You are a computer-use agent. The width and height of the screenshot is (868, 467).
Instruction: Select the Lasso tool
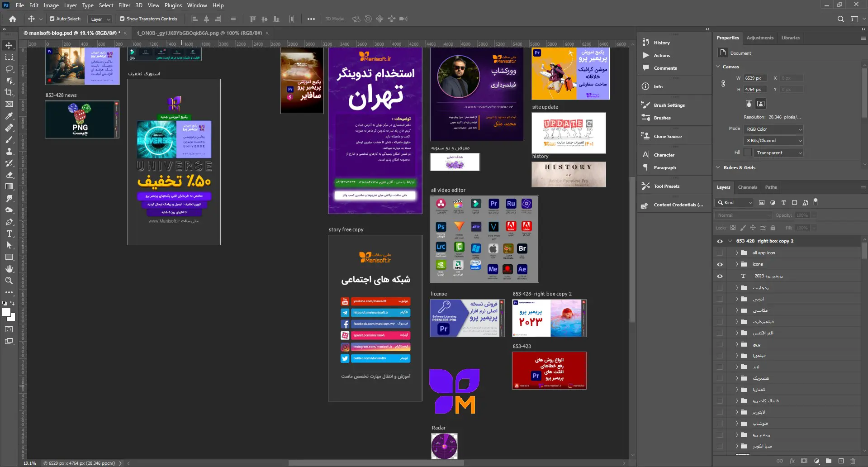click(9, 69)
